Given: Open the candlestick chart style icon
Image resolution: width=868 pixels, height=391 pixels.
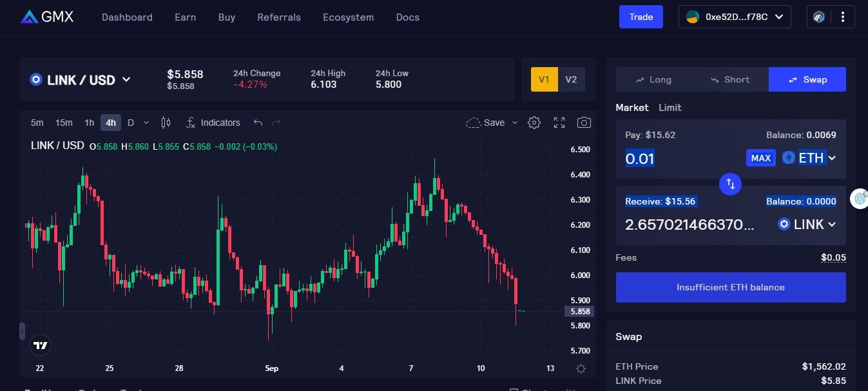Looking at the screenshot, I should (166, 123).
